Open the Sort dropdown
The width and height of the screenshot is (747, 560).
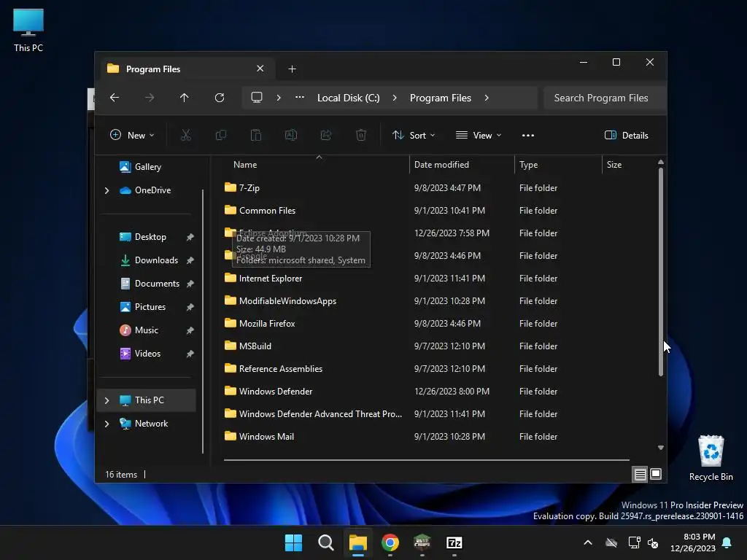click(x=414, y=135)
